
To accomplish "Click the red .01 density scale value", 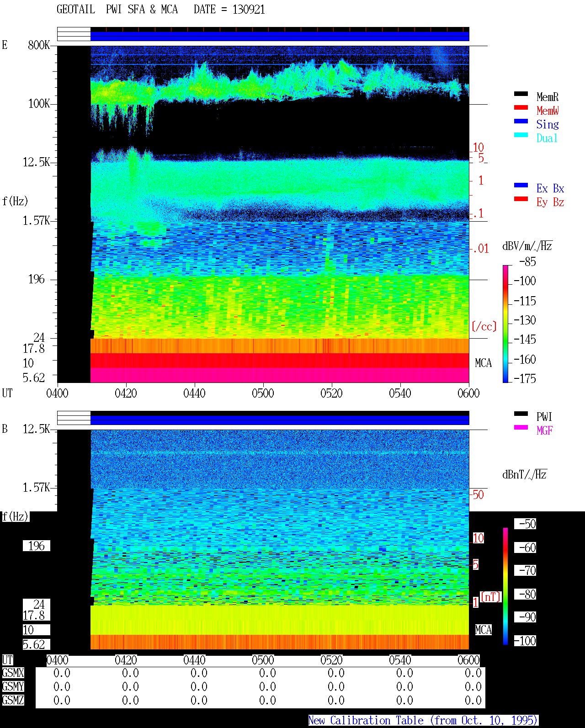I will coord(481,249).
